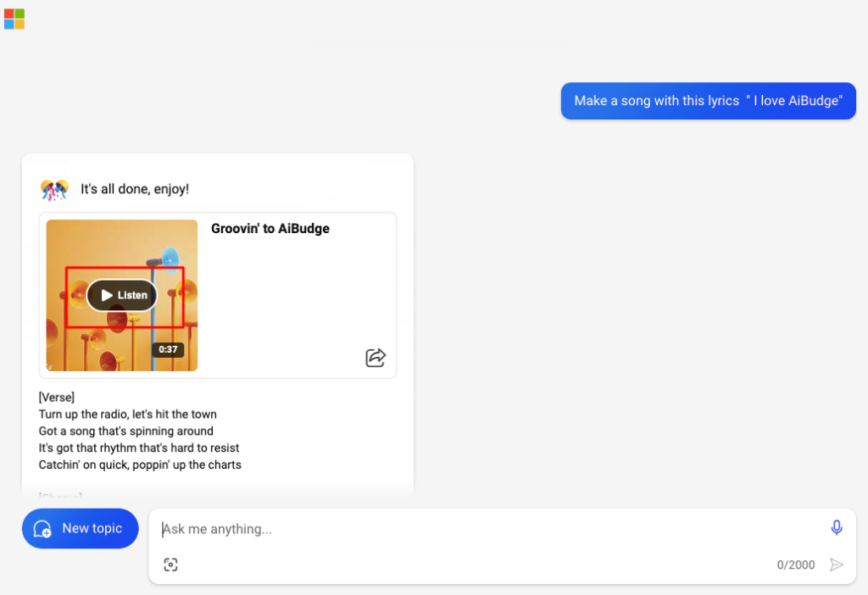Image resolution: width=868 pixels, height=595 pixels.
Task: Select the [Verse] lyric label
Action: pos(57,398)
